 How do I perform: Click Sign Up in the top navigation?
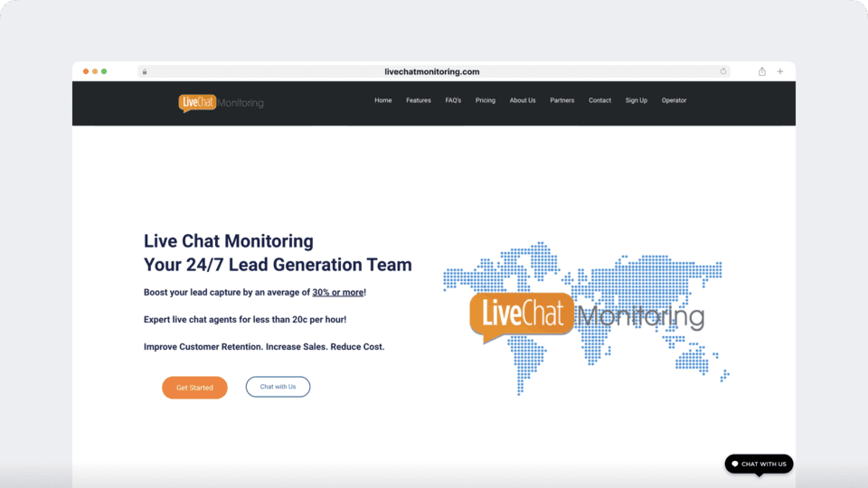637,100
